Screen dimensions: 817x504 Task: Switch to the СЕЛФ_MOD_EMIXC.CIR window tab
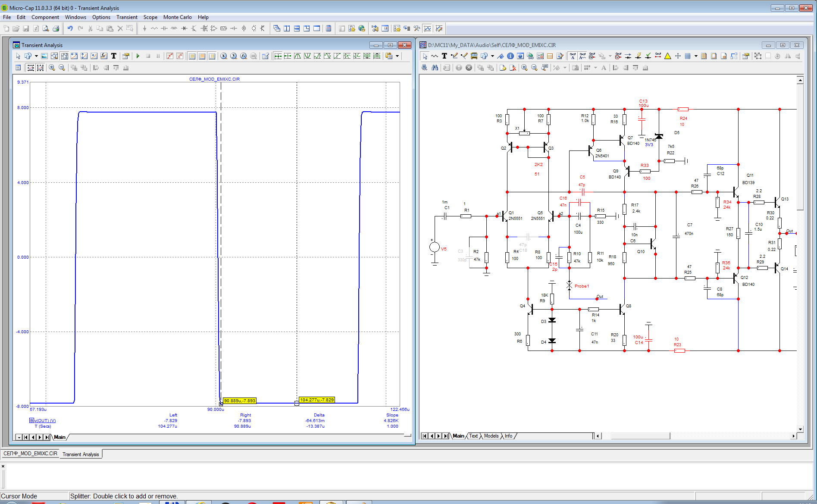pos(30,454)
